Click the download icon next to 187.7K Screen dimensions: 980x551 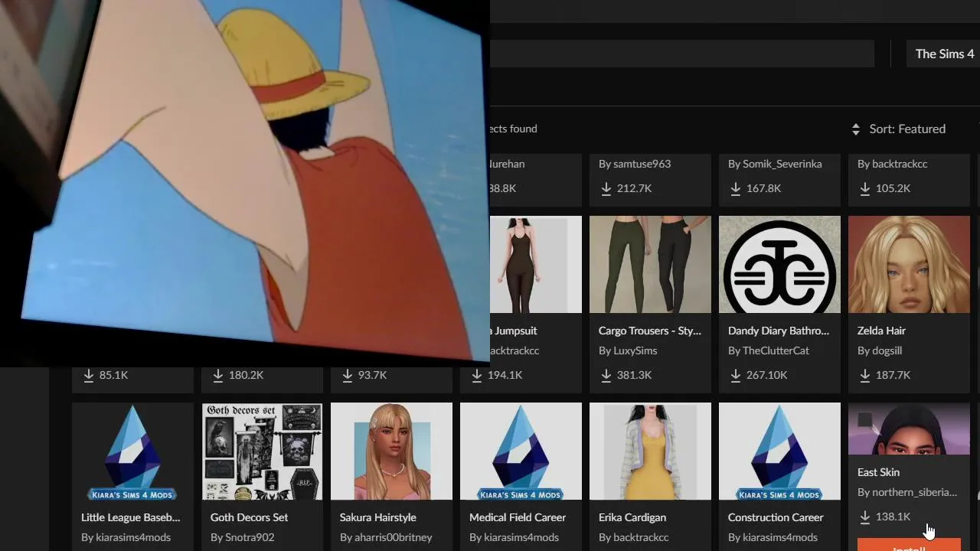coord(865,375)
